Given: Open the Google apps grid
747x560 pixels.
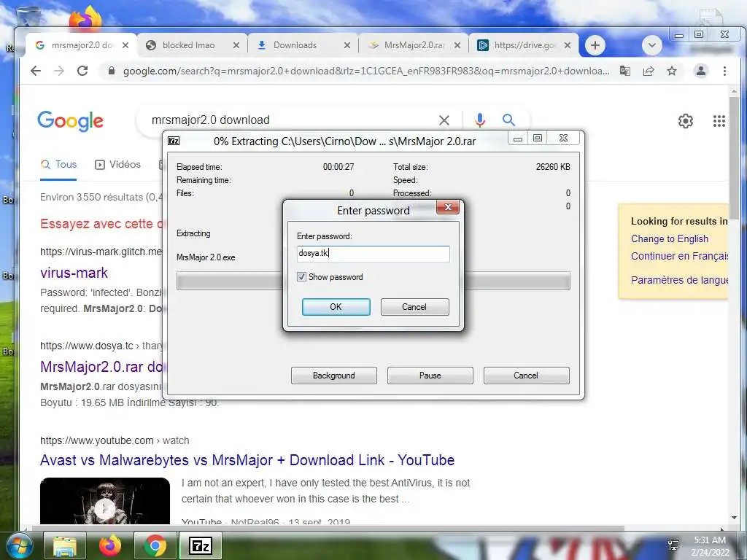Looking at the screenshot, I should coord(719,121).
